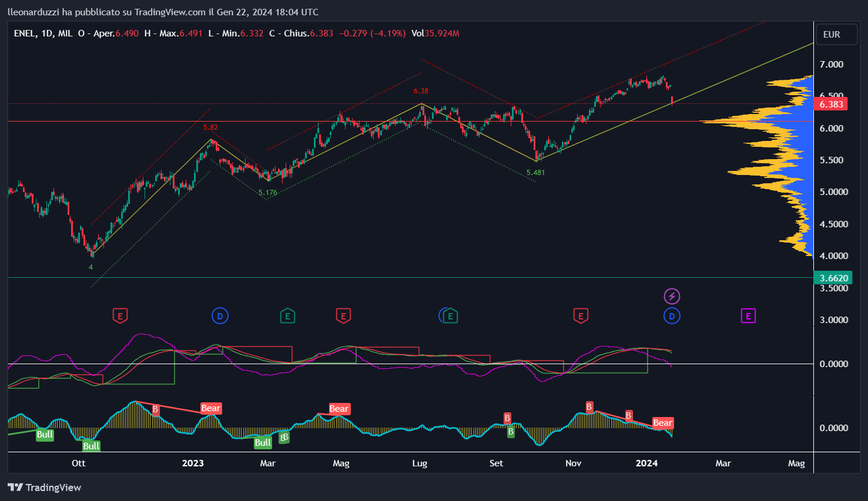
Task: Click the green 3.6620 price level tag
Action: point(834,278)
